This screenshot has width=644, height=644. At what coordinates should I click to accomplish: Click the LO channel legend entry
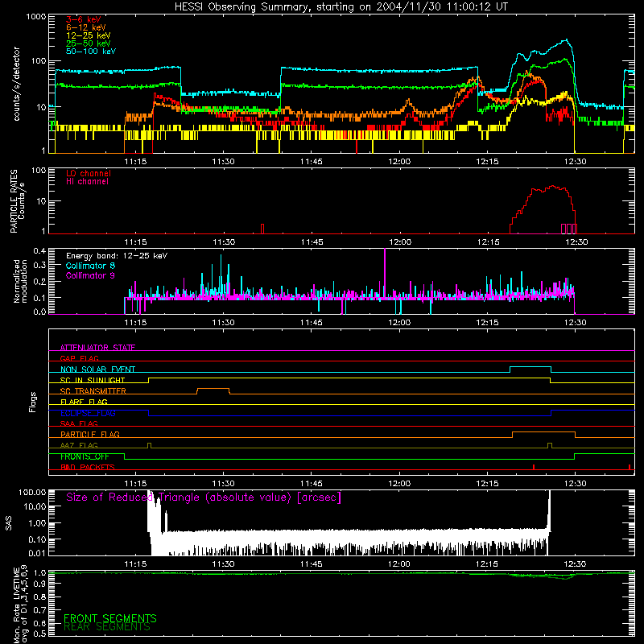(x=89, y=173)
